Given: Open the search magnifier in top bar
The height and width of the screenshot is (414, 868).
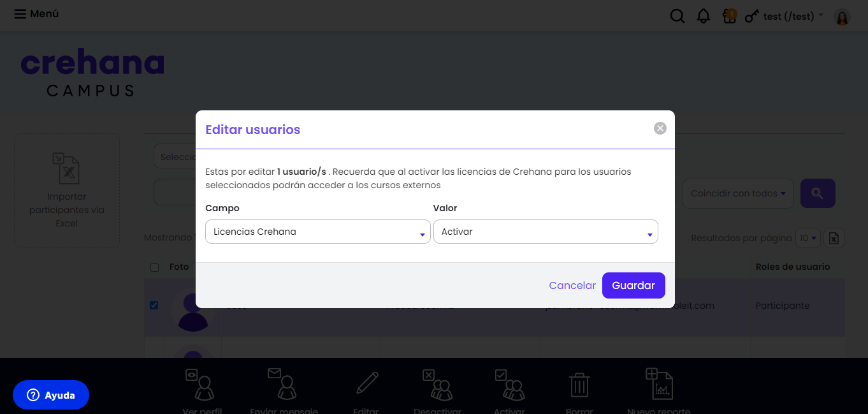Looking at the screenshot, I should [677, 16].
